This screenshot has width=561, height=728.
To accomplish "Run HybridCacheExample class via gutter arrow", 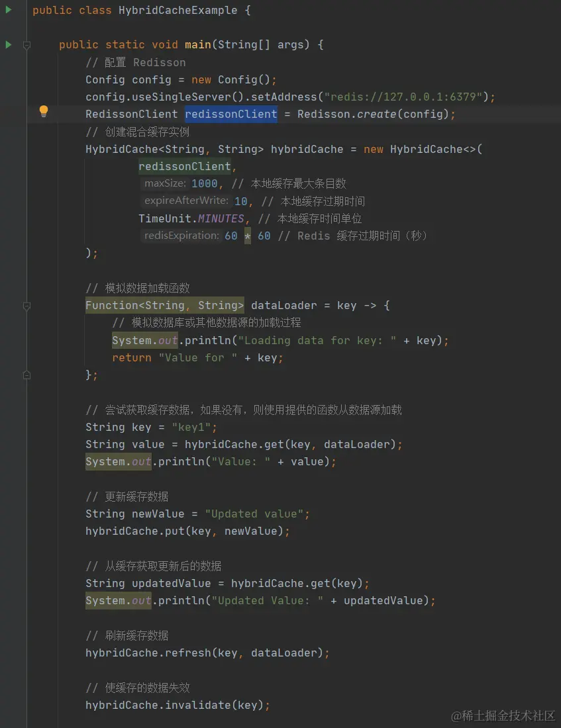I will point(9,9).
